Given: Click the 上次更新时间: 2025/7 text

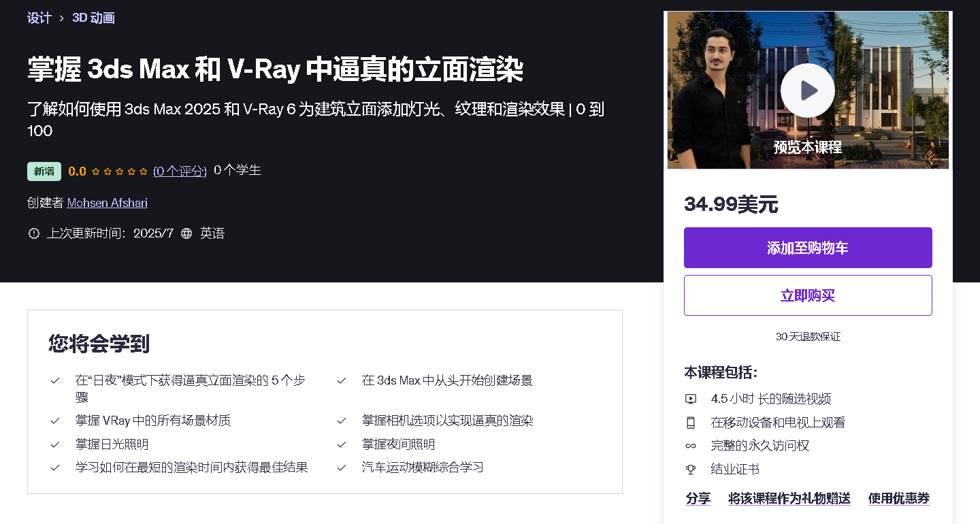Looking at the screenshot, I should pyautogui.click(x=110, y=233).
